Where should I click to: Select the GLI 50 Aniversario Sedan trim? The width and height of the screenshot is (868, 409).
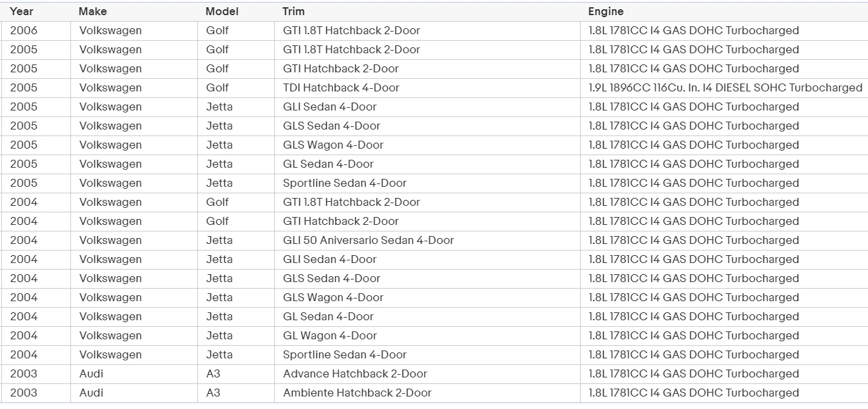click(x=368, y=240)
